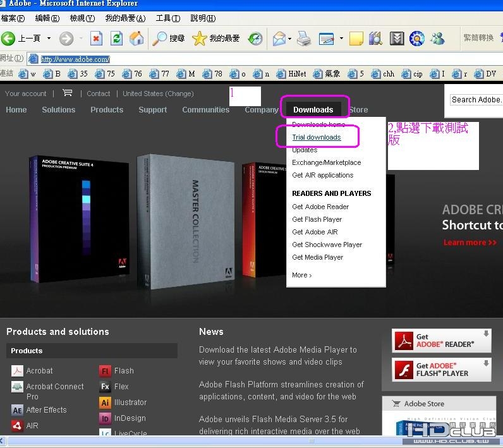Click Get Shockwave Player link
The image size is (503, 448).
tap(327, 245)
